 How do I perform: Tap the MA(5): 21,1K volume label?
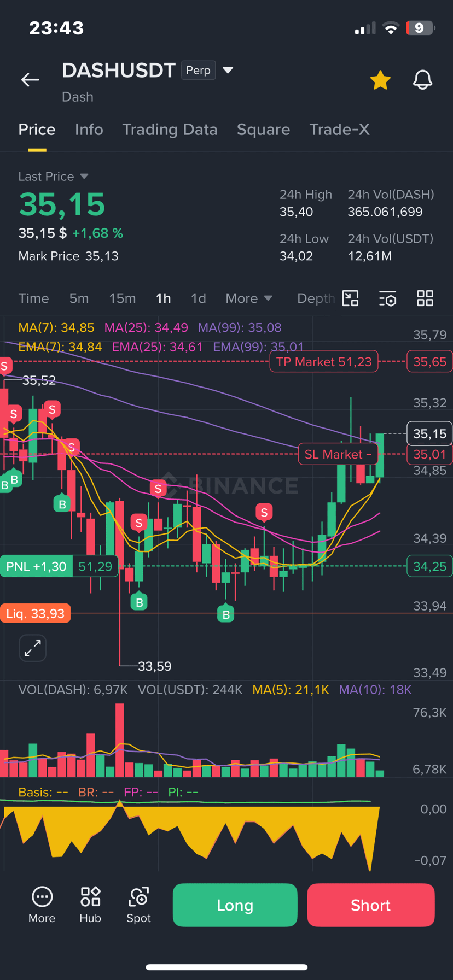pyautogui.click(x=291, y=690)
